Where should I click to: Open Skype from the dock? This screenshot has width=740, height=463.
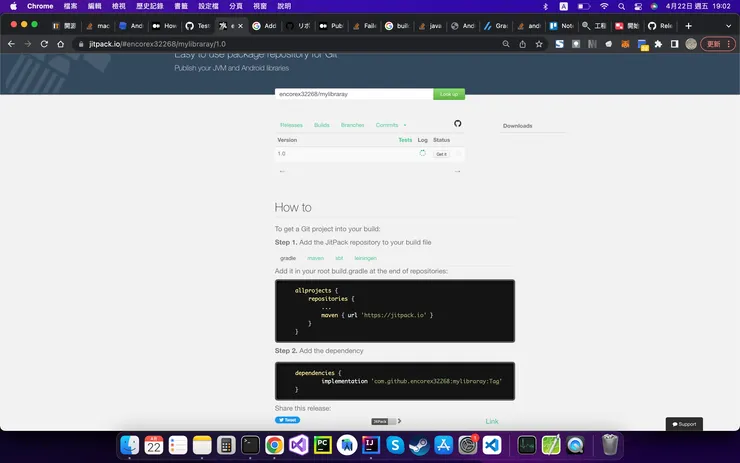(395, 445)
